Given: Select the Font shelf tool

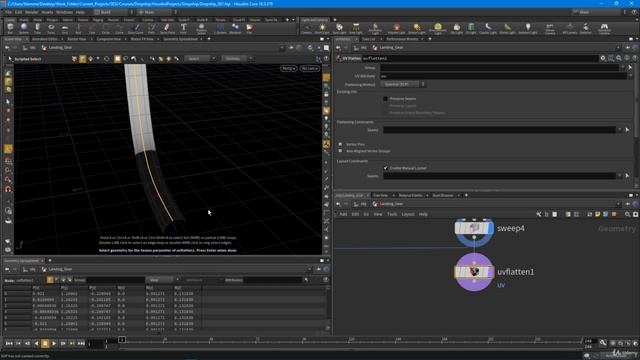Looking at the screenshot, I should 183,29.
